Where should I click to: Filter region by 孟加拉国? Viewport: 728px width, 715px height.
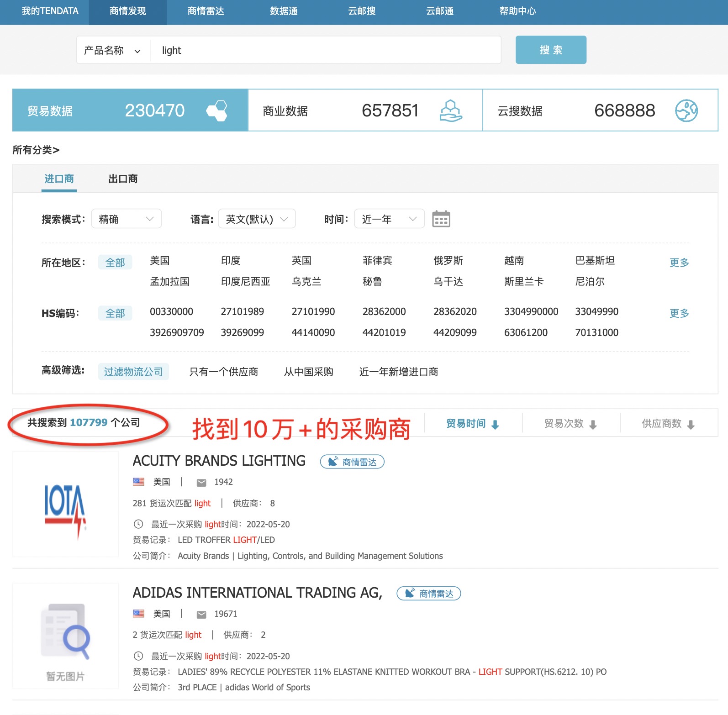pos(169,281)
